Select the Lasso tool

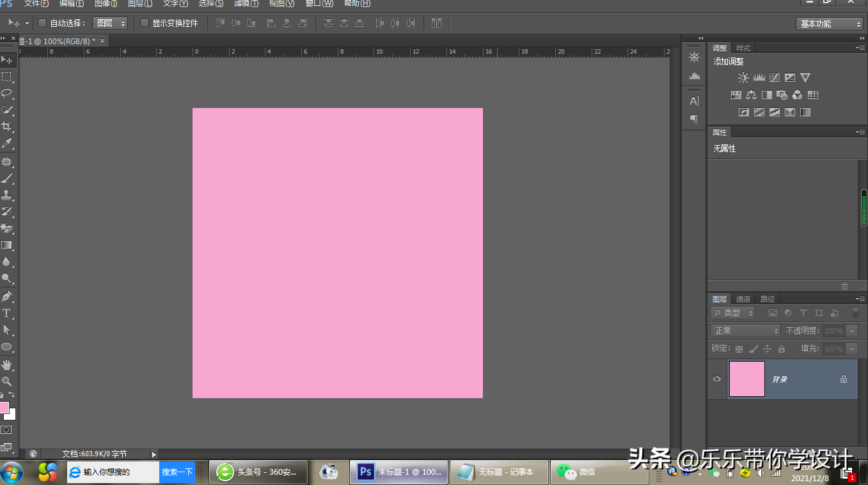7,93
